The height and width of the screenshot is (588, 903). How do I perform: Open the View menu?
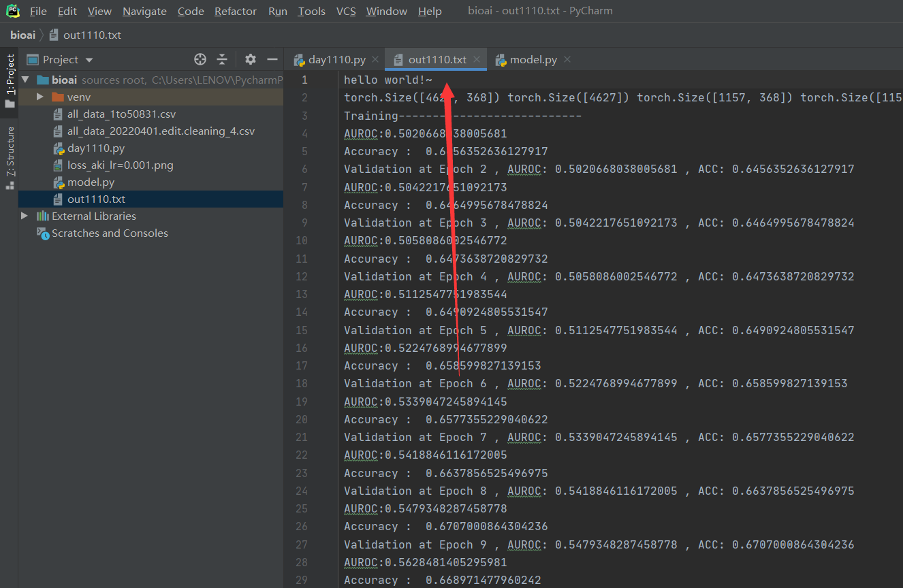point(99,11)
